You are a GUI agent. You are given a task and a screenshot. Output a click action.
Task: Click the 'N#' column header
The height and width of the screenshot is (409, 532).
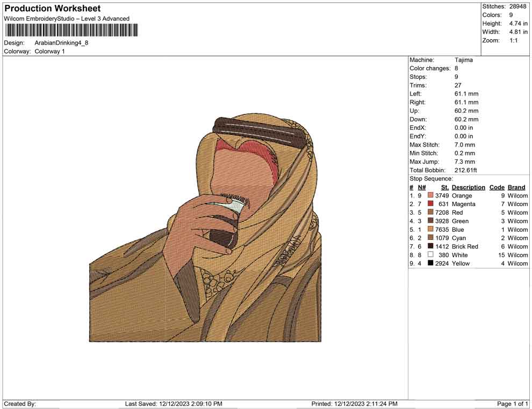pyautogui.click(x=422, y=187)
